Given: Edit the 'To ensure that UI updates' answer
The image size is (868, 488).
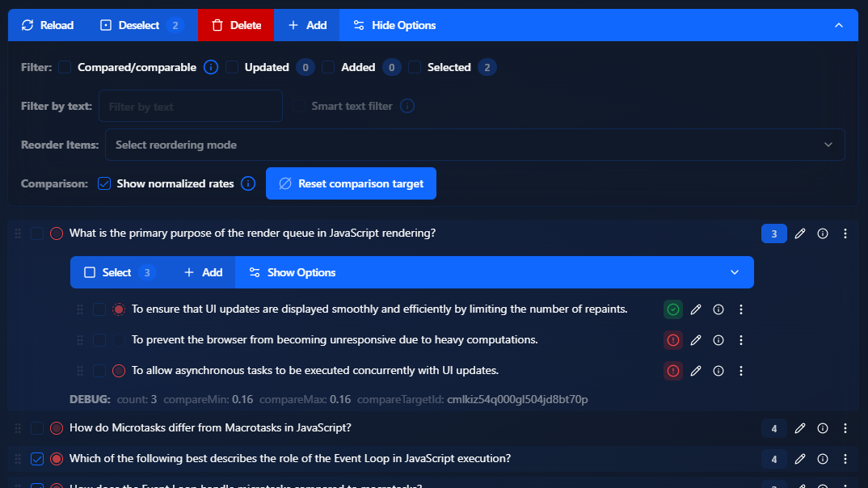Looking at the screenshot, I should click(696, 309).
